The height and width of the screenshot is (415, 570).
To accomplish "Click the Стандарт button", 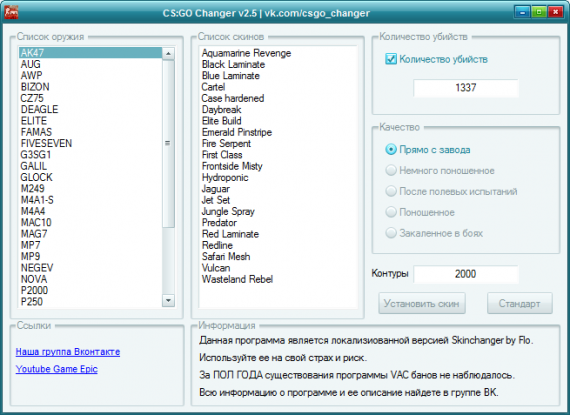I will coord(519,303).
